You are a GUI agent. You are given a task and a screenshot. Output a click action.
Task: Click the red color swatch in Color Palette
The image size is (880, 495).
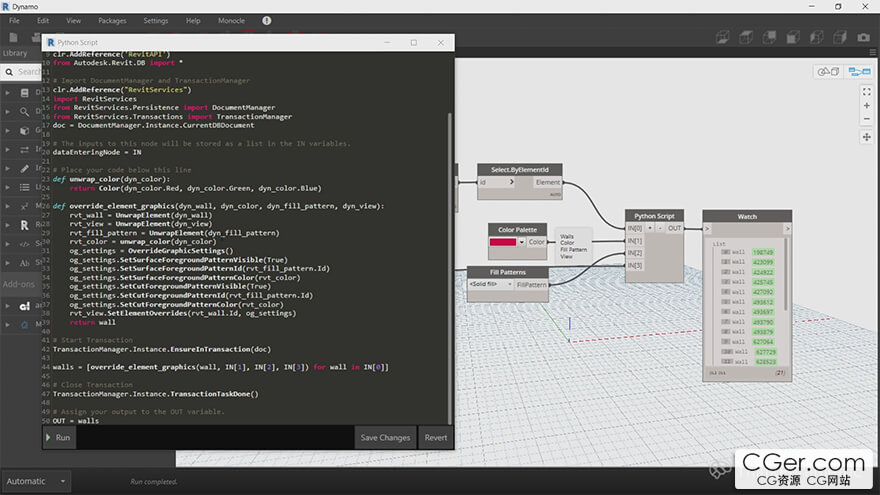(503, 242)
